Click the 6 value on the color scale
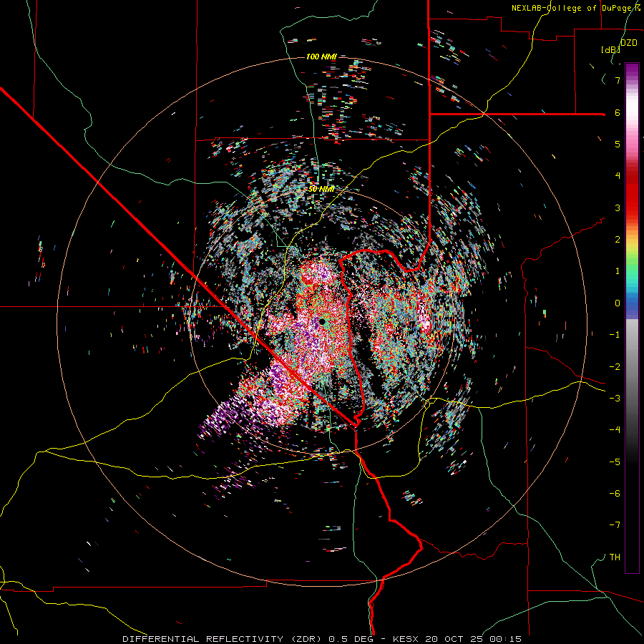 pyautogui.click(x=618, y=112)
